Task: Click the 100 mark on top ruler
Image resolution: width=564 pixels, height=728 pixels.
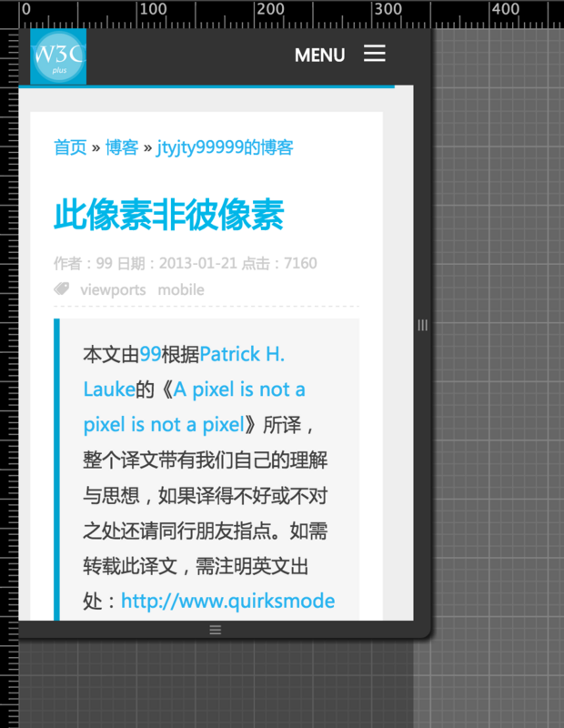Action: 153,9
